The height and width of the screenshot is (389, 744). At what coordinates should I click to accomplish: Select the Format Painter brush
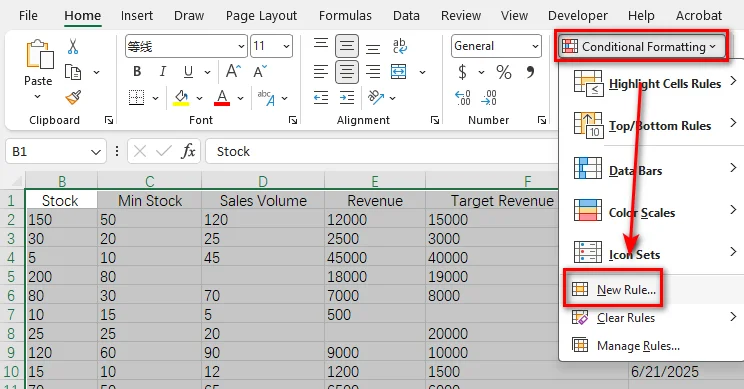point(73,97)
